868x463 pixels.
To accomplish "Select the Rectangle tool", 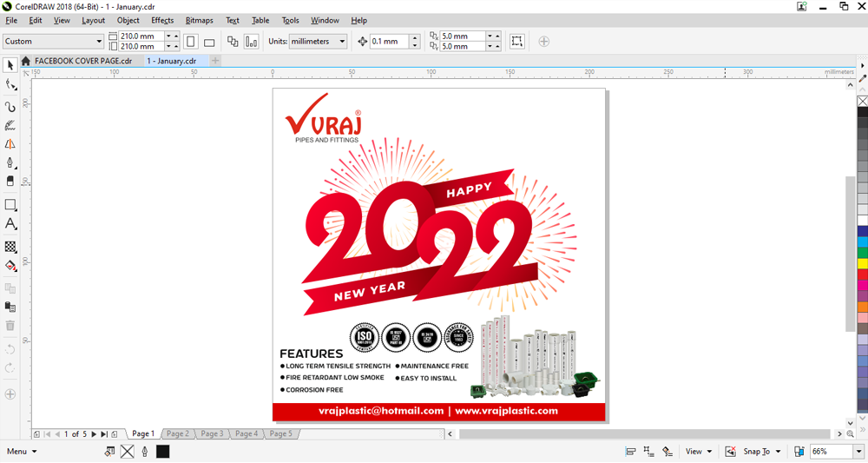I will pyautogui.click(x=10, y=205).
